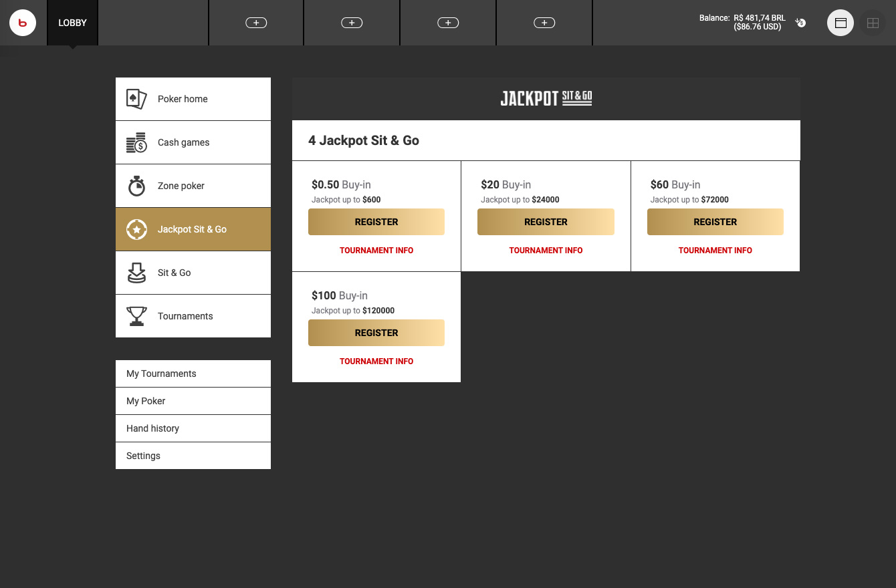Viewport: 896px width, 588px height.
Task: Click 'Jackpot up to $72000' text
Action: coord(689,200)
